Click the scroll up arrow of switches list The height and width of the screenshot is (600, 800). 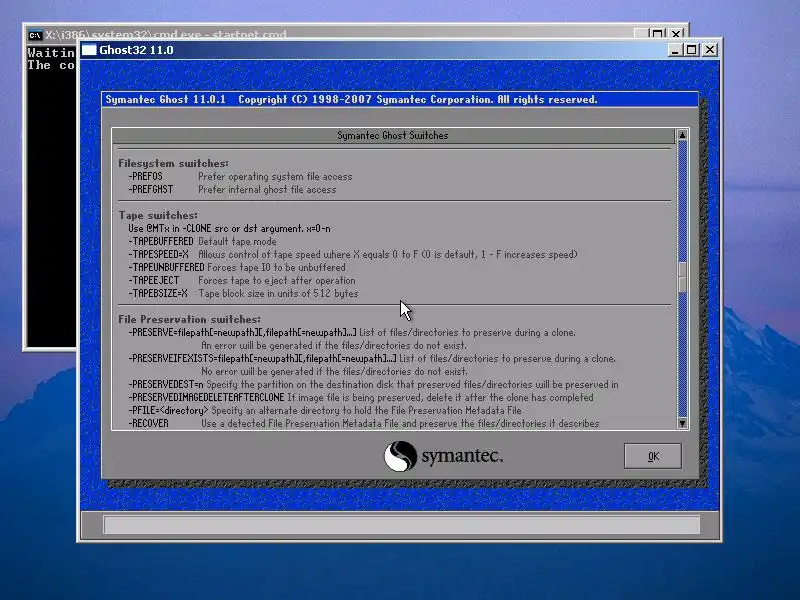(682, 135)
